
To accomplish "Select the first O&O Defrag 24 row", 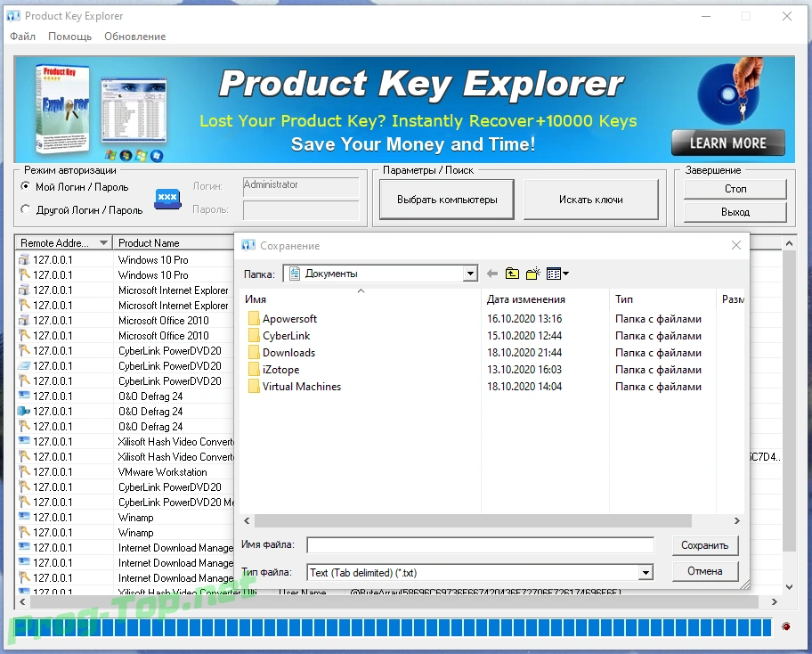I will tap(125, 396).
